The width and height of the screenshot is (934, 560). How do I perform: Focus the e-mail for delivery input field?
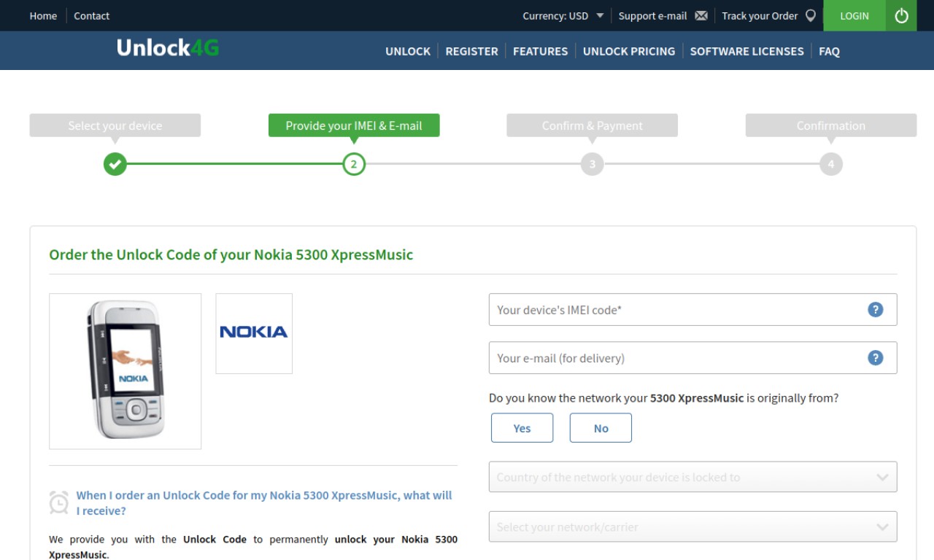692,358
